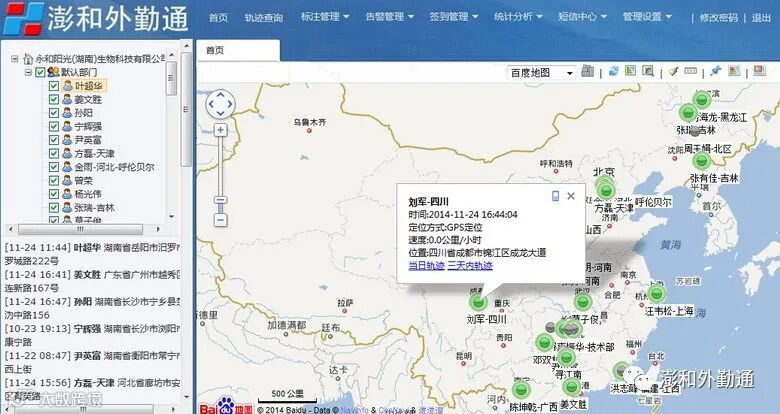Select 张瑞-吉林 in the employee tree
The height and width of the screenshot is (414, 780).
(x=94, y=207)
